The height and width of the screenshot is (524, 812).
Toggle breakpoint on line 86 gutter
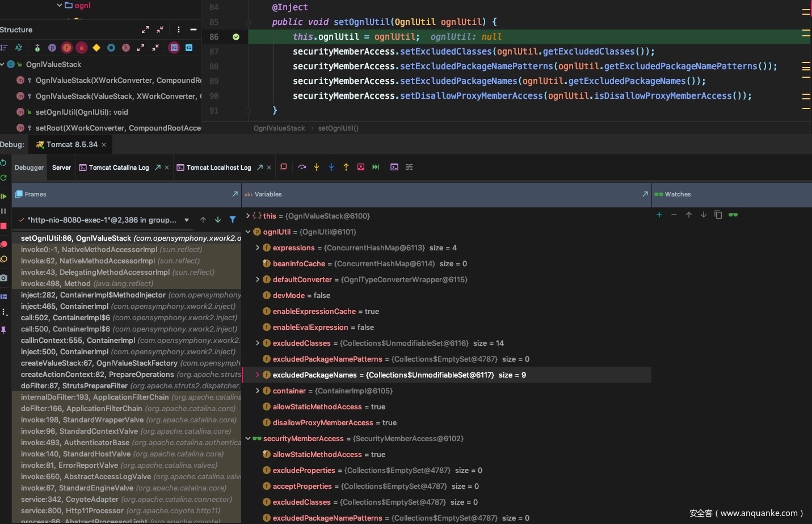point(236,37)
